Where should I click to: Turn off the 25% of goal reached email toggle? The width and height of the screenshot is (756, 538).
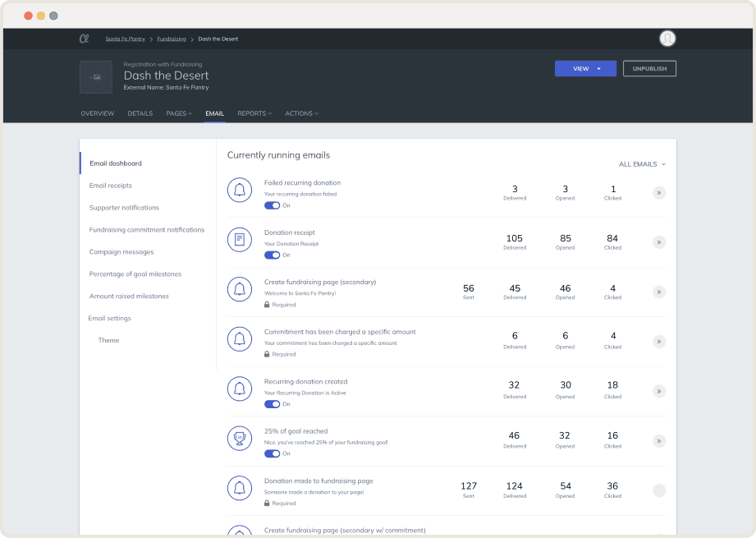point(272,453)
